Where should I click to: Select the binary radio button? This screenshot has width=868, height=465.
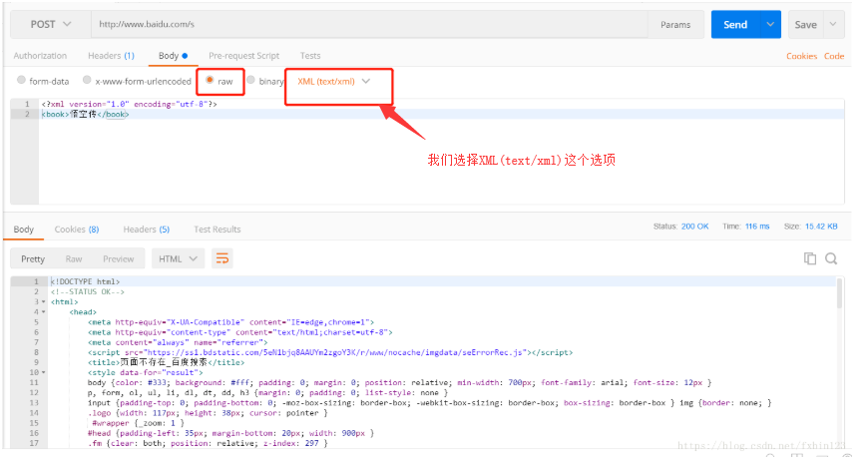(250, 80)
